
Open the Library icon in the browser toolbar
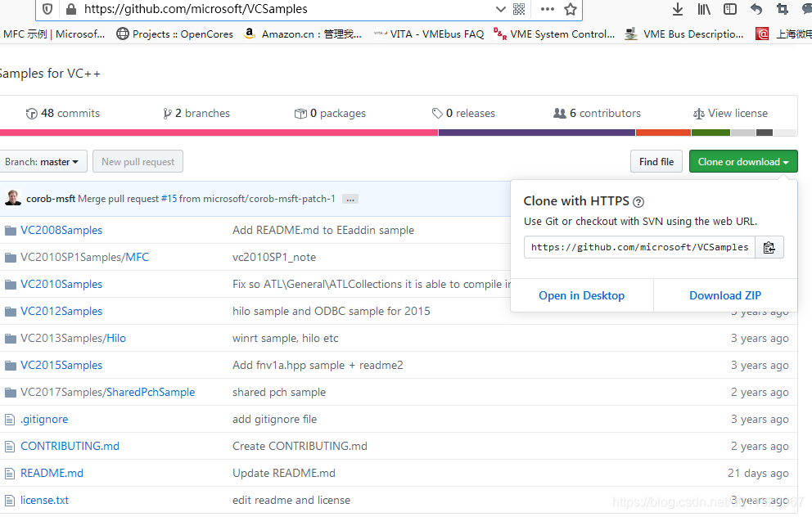click(704, 10)
